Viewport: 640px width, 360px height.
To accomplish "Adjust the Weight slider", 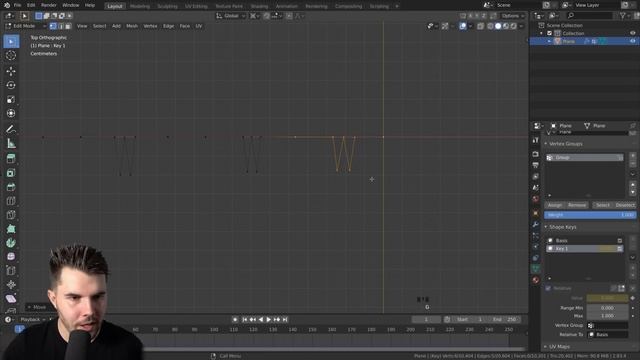I will 590,215.
